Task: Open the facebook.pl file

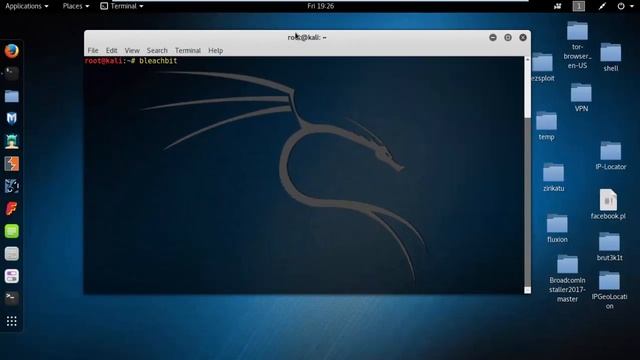Action: (x=608, y=204)
